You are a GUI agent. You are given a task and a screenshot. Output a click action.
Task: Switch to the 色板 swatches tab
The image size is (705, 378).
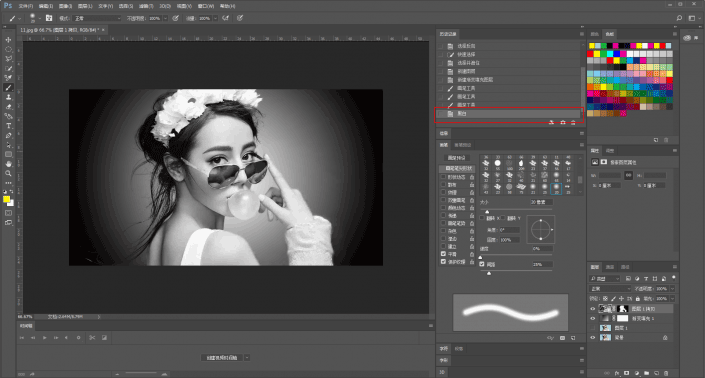(609, 34)
